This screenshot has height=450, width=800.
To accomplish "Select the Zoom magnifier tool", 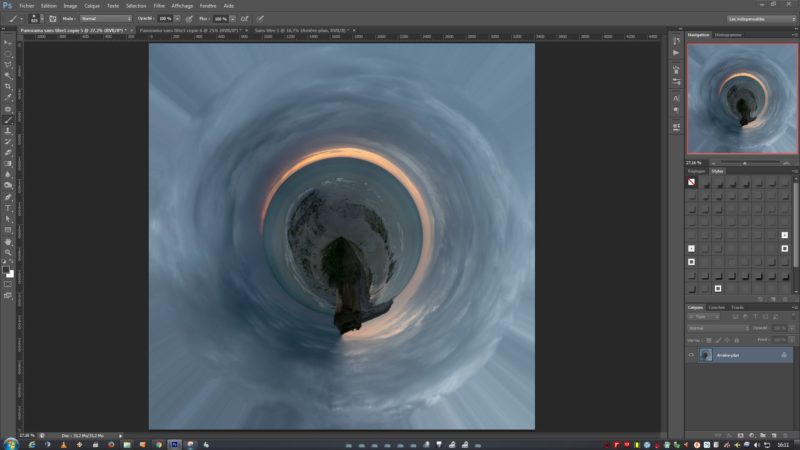I will [8, 252].
